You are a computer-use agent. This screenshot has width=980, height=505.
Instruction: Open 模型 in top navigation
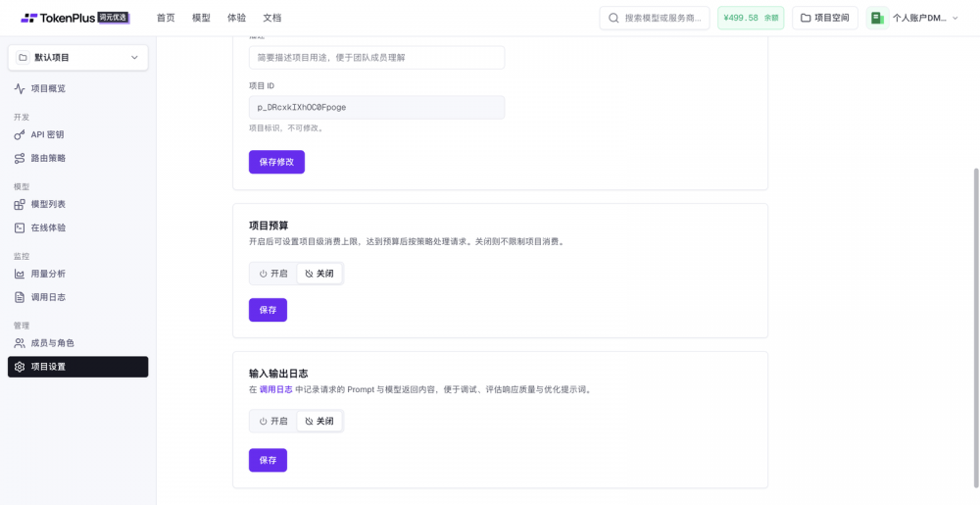point(201,18)
